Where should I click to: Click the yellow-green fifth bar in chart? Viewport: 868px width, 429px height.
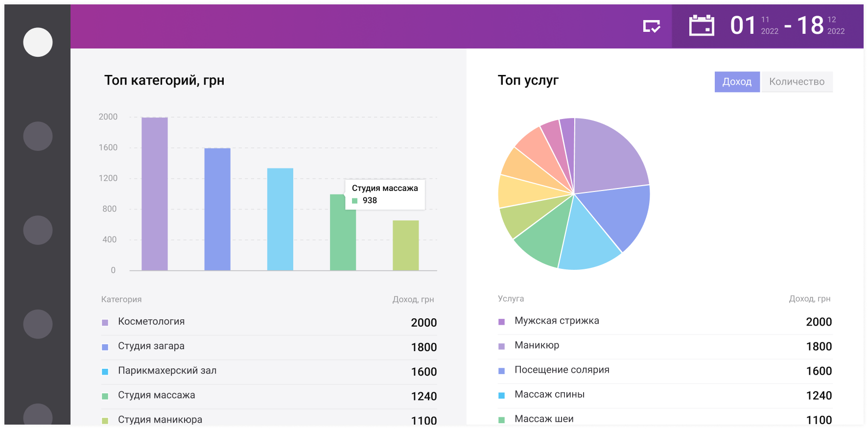pyautogui.click(x=405, y=245)
